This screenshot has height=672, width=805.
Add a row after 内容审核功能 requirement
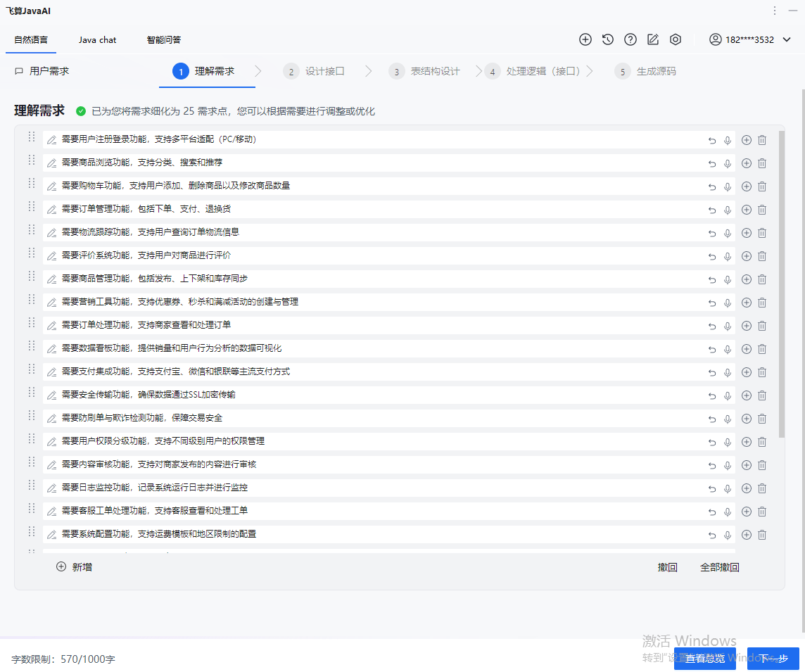747,465
